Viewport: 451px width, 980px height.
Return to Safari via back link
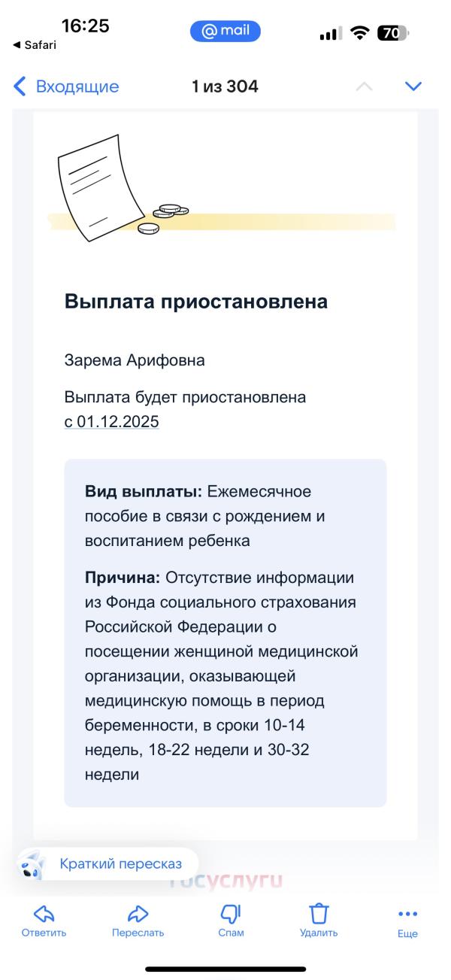[x=35, y=45]
